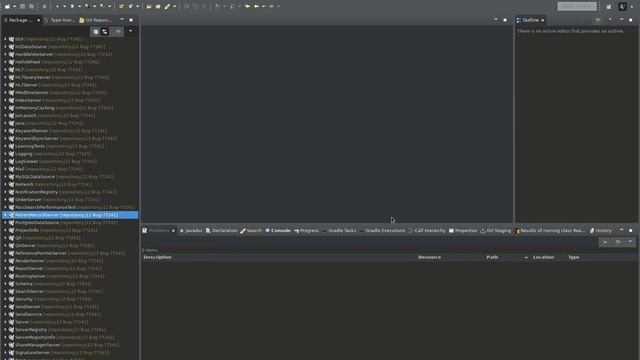This screenshot has width=640, height=360.
Task: Select the SearchServer project row
Action: pyautogui.click(x=70, y=291)
